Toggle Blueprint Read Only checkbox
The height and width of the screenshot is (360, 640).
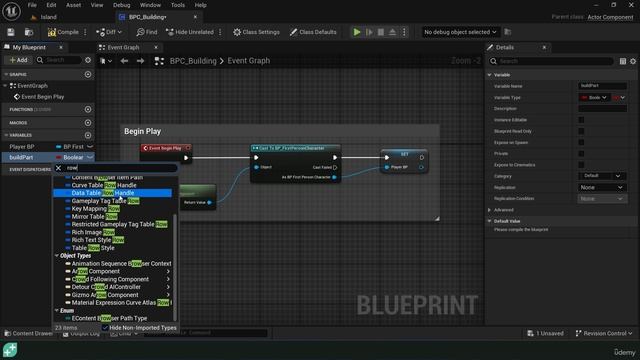581,131
